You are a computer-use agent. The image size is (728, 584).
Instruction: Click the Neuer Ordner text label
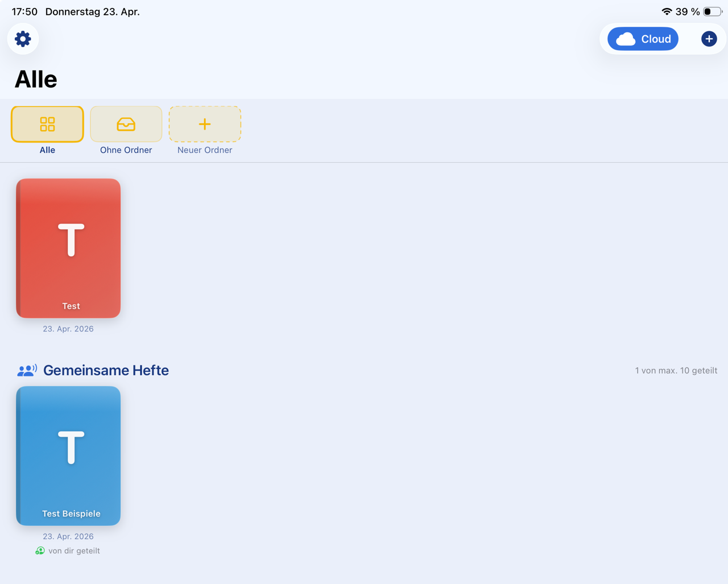(x=205, y=150)
